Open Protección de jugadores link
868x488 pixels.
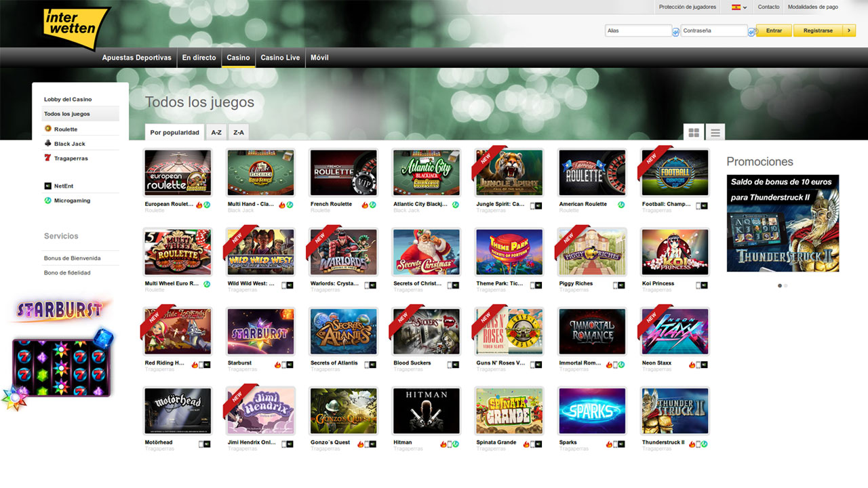[x=687, y=7]
